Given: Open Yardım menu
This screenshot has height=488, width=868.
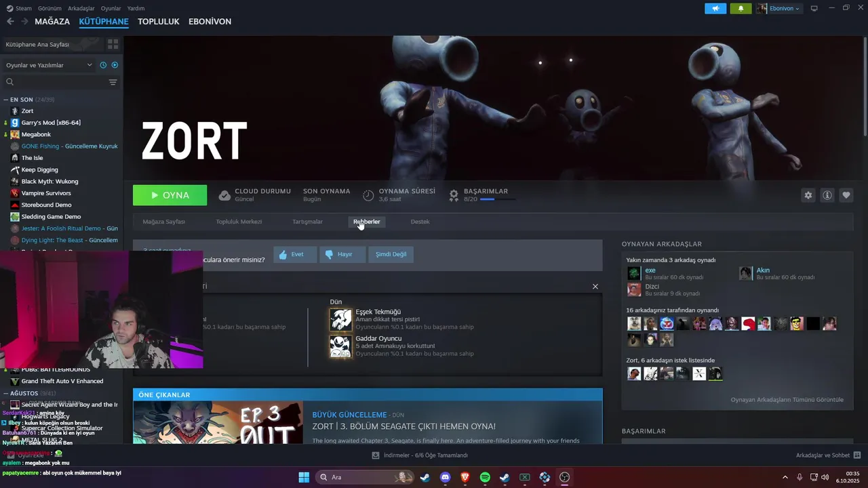Looking at the screenshot, I should (136, 8).
